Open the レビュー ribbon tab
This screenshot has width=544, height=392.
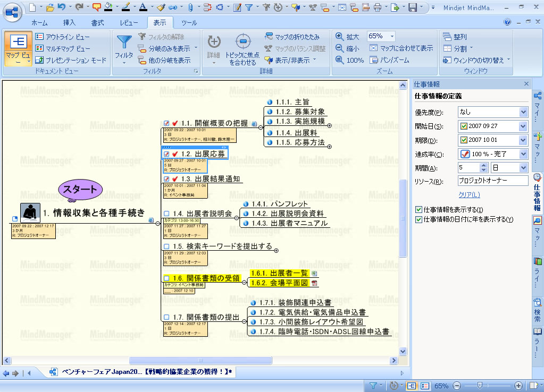pyautogui.click(x=129, y=23)
